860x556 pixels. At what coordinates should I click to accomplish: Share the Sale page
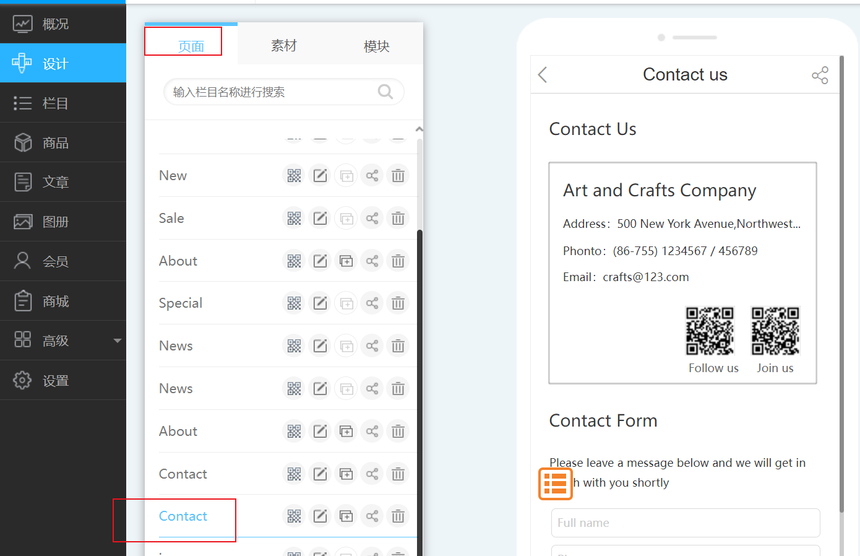click(x=372, y=218)
